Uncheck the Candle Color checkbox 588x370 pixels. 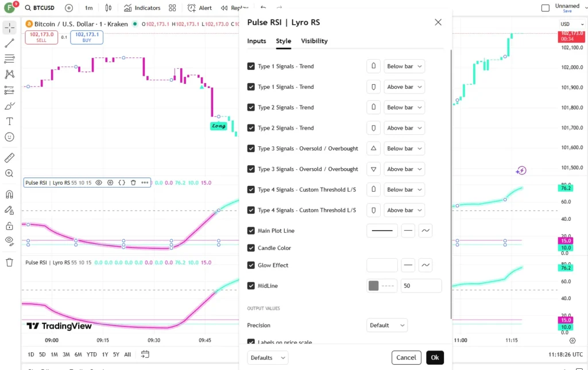[252, 248]
